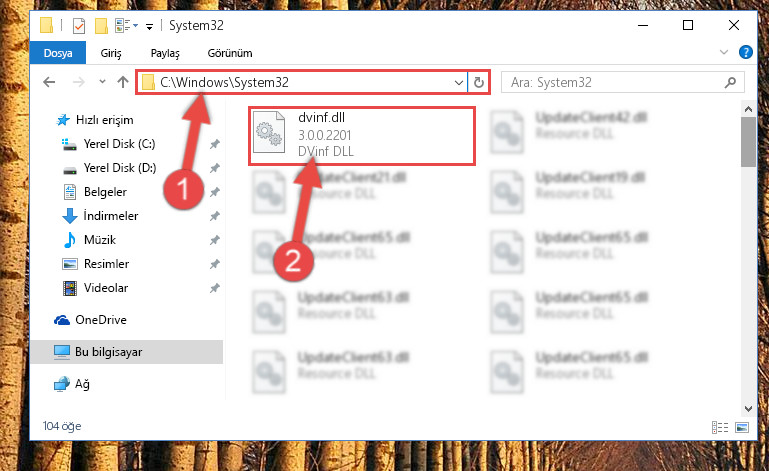Select the dvinf.dll file
The image size is (769, 471).
(362, 135)
